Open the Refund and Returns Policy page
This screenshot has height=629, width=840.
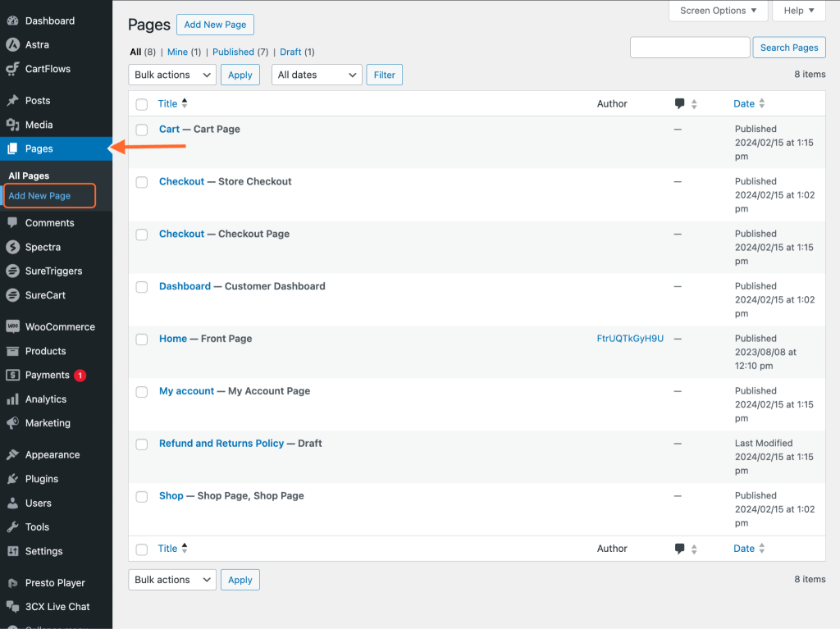[221, 444]
